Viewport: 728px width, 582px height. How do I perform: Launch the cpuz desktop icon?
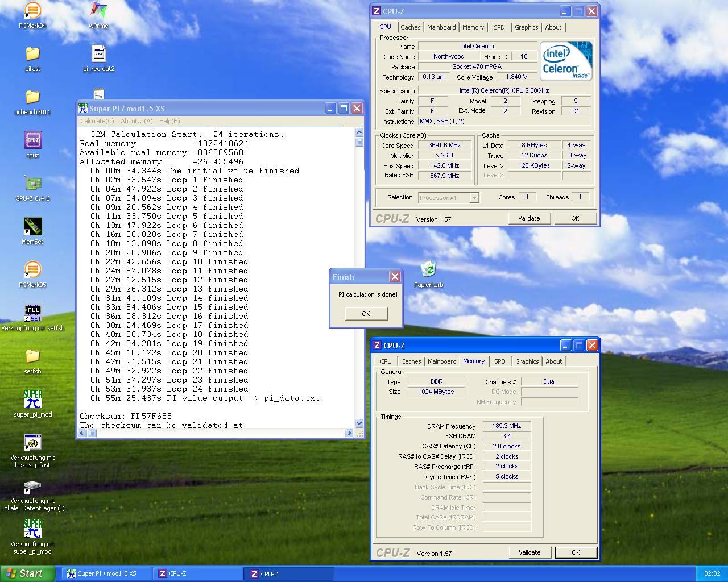32,145
